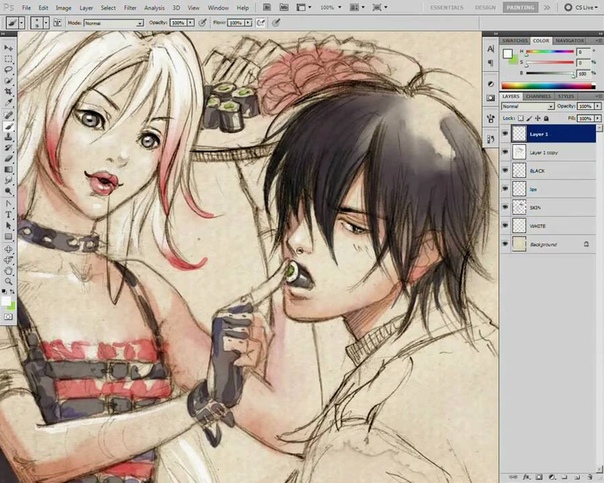Screen dimensions: 604x483
Task: Select the Move tool
Action: (8, 48)
